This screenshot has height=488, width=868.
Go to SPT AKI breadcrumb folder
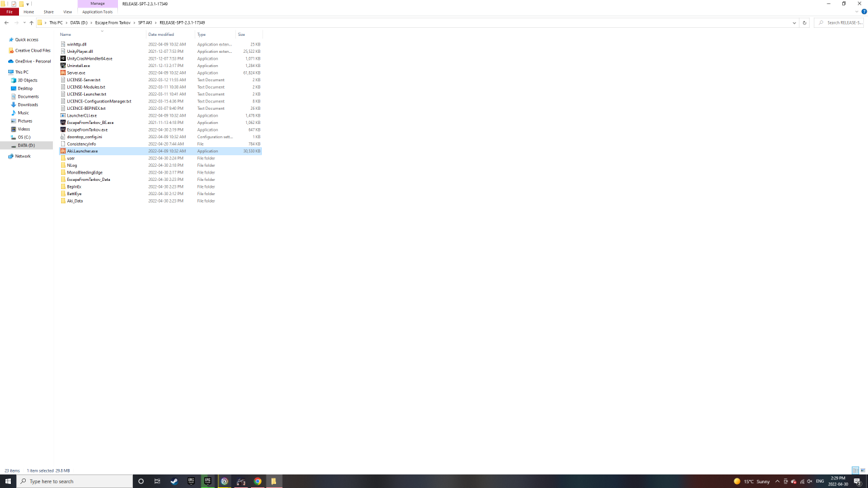tap(144, 22)
